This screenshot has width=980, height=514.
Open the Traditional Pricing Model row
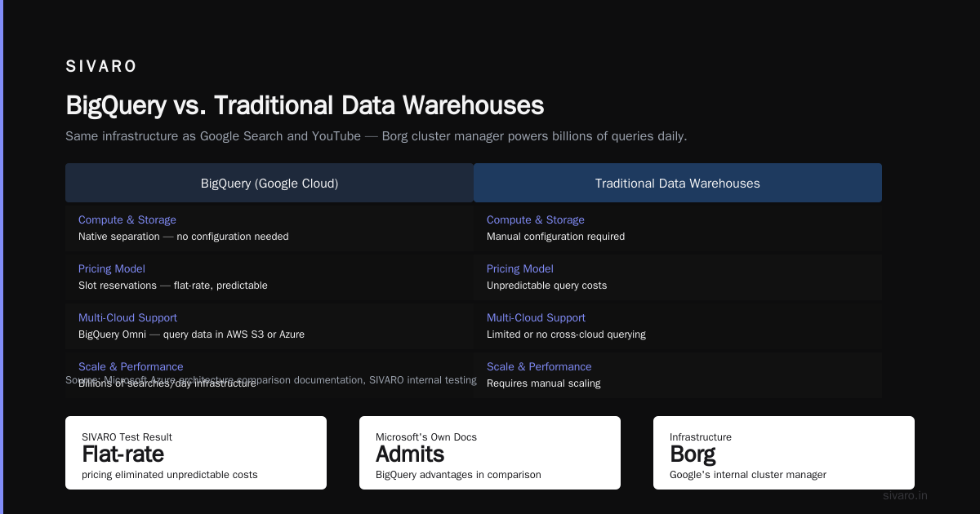[678, 277]
